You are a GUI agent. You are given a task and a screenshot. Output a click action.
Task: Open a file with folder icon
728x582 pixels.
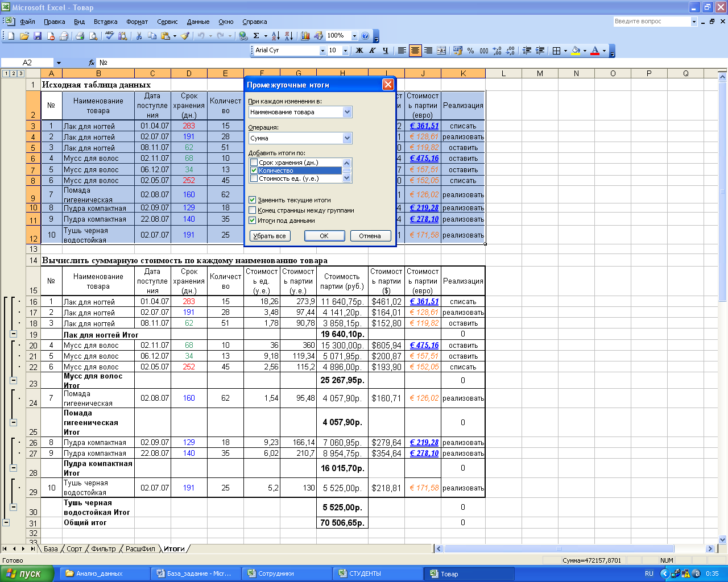tap(24, 36)
